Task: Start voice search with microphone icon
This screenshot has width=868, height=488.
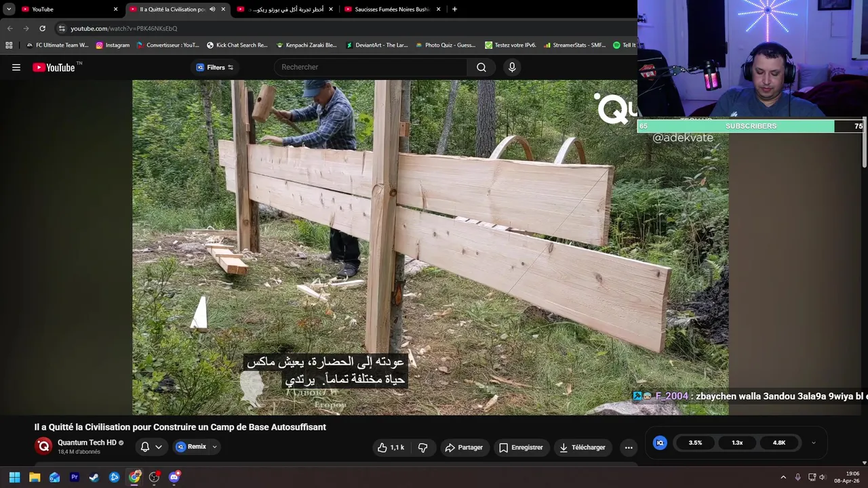Action: 512,67
